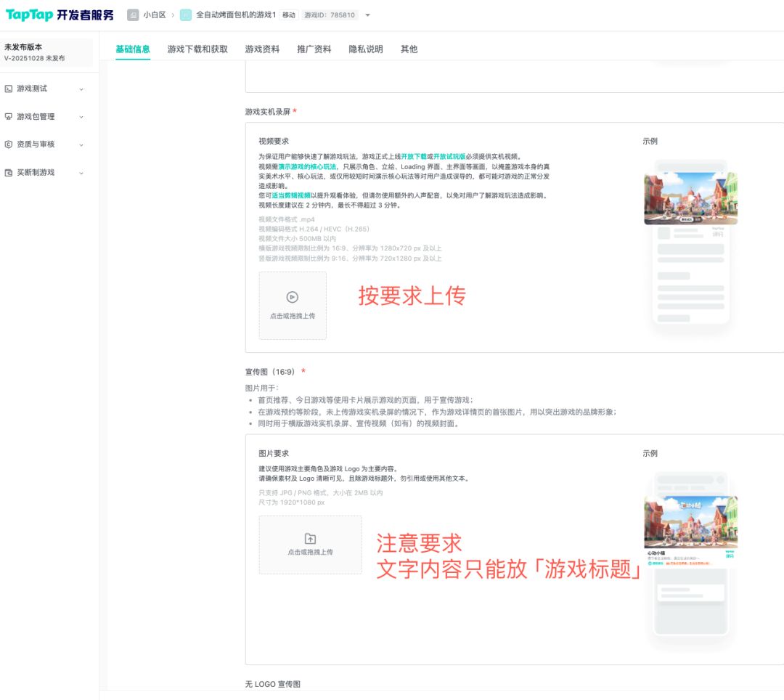Click the 买断制游戏 sidebar icon

tap(9, 173)
